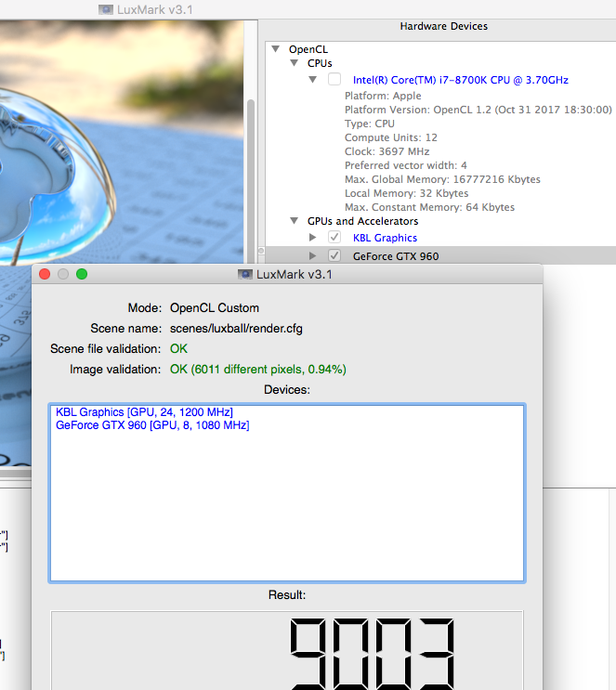Click LuxMark icon in results dialog title
This screenshot has width=616, height=690.
(x=244, y=275)
